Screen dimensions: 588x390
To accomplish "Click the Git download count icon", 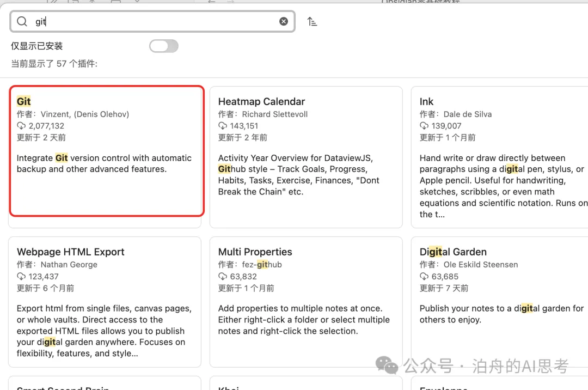I will (x=21, y=126).
